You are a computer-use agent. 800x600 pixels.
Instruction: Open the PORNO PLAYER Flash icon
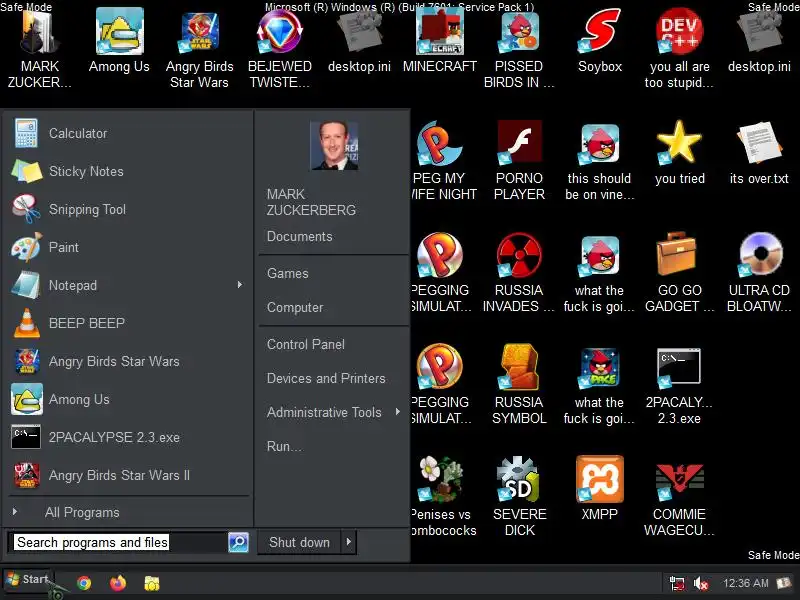click(519, 161)
